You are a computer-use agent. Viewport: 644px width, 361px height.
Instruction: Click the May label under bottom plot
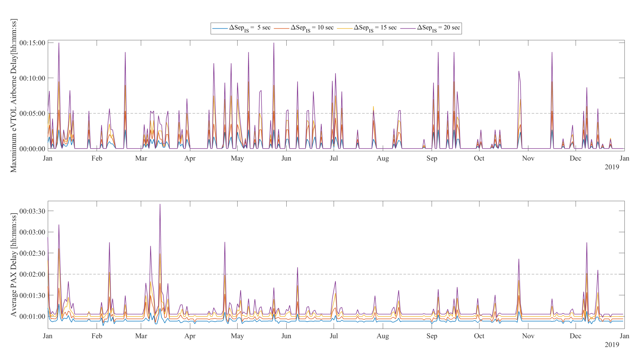point(237,336)
